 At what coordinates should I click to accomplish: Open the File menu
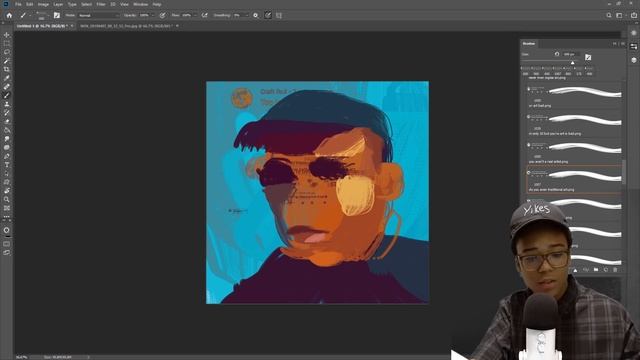(x=18, y=4)
